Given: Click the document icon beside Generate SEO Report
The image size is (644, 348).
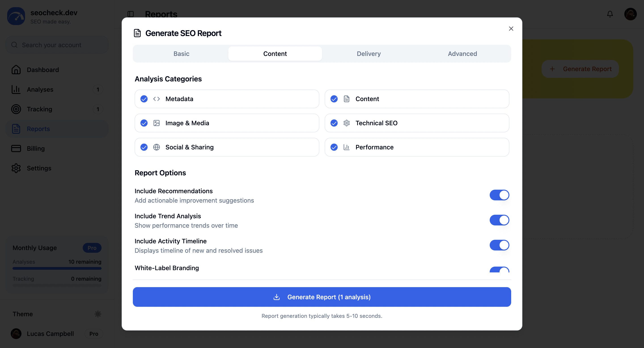Looking at the screenshot, I should click(137, 33).
